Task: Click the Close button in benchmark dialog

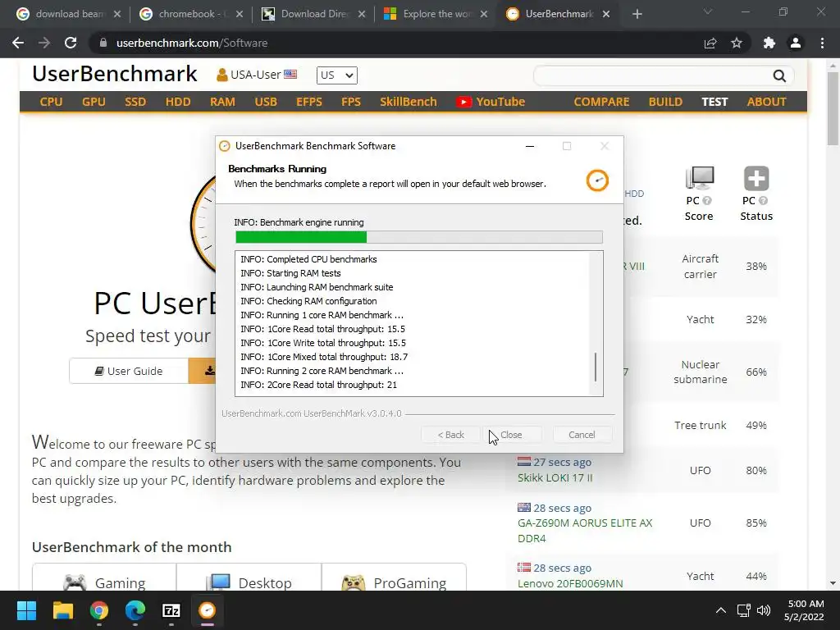Action: 512,435
